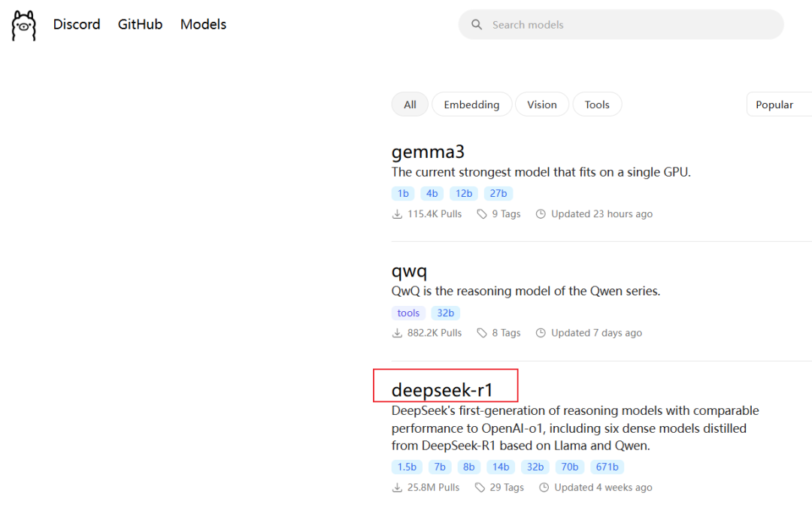The height and width of the screenshot is (508, 812).
Task: Click tag icon beside 8 Tags
Action: [482, 333]
